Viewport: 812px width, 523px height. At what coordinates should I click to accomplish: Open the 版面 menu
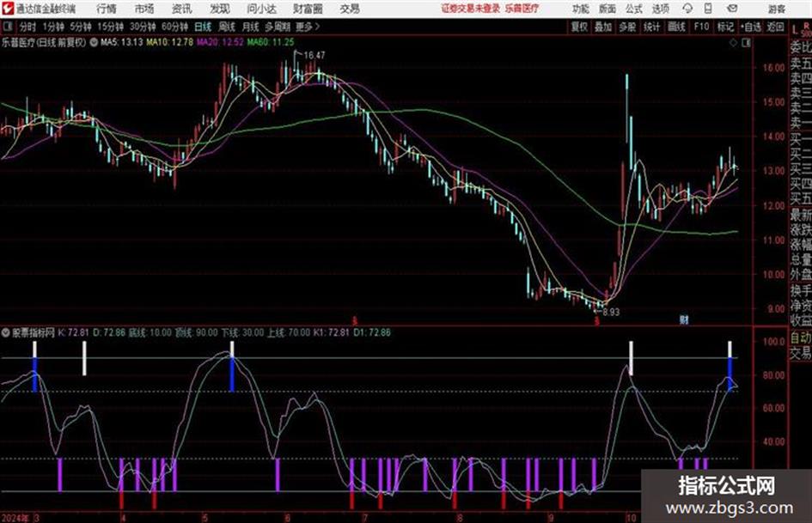[x=607, y=9]
